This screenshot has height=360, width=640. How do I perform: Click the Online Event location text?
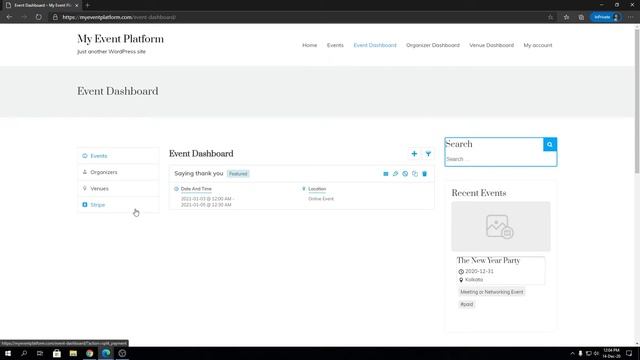pos(321,199)
